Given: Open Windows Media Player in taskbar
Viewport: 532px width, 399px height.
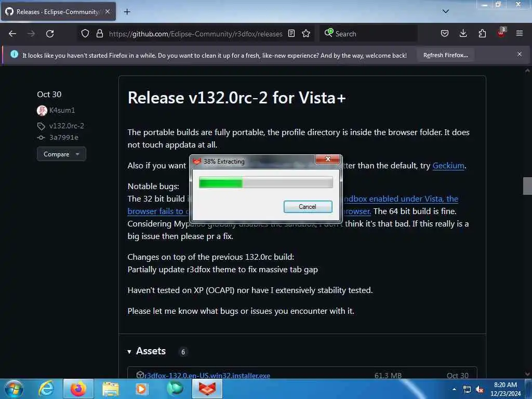Looking at the screenshot, I should point(141,389).
